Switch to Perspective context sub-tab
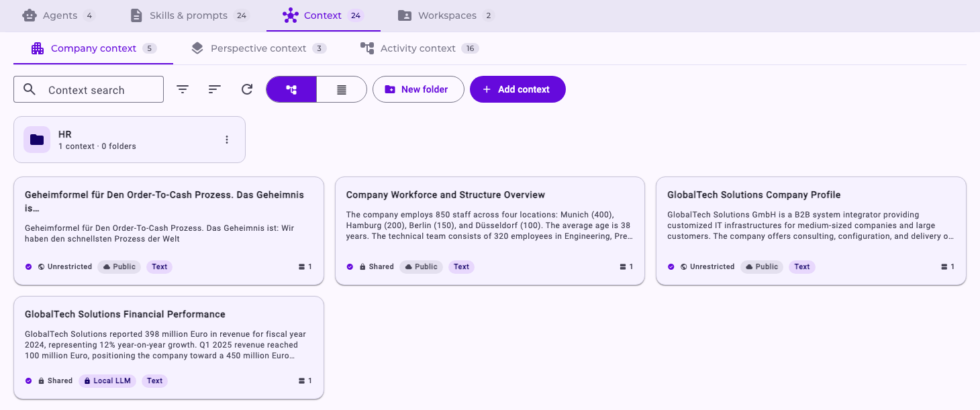980x410 pixels. coord(258,48)
